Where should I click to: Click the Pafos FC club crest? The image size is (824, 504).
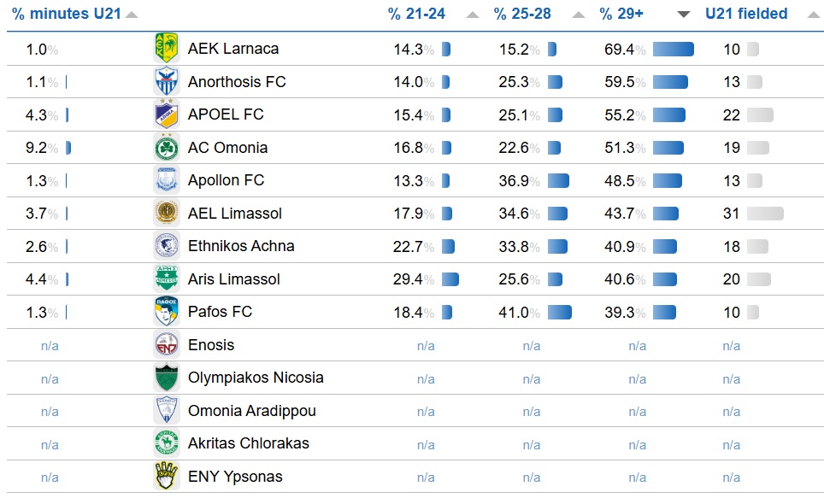(167, 312)
